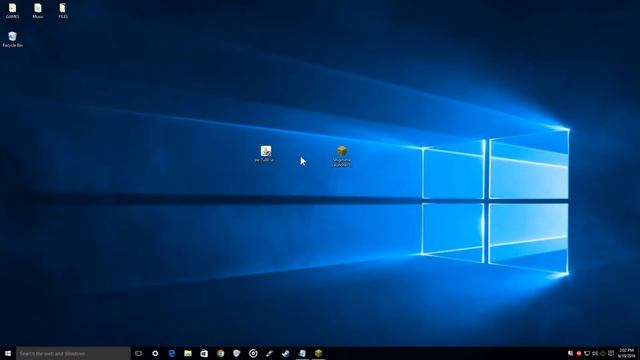The image size is (640, 360).
Task: Open the circular disc icon in taskbar
Action: pos(253,353)
